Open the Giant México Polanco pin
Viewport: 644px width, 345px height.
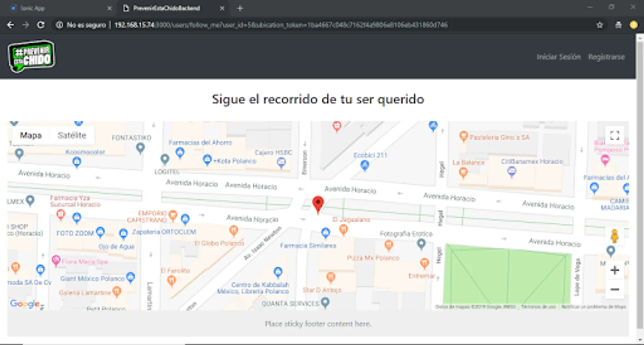[130, 277]
